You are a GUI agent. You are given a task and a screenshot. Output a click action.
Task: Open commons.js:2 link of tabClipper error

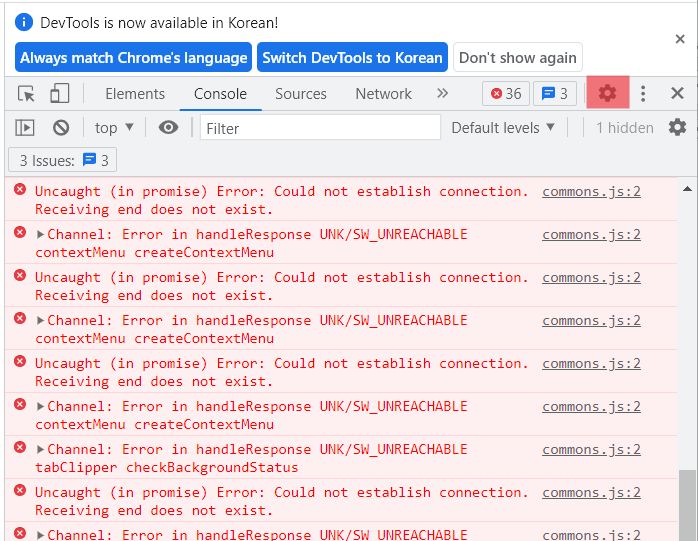(x=591, y=450)
